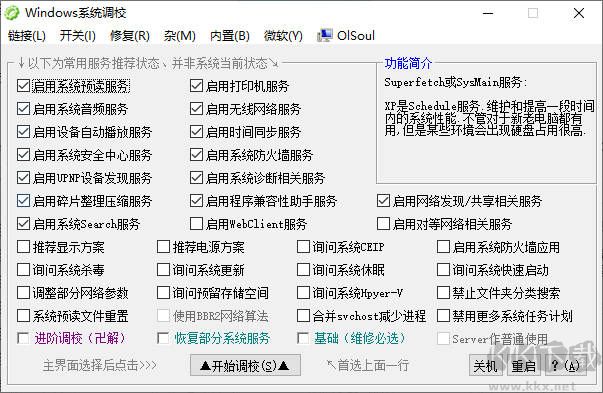Viewport: 603px width, 393px height.
Task: Uncheck 启用系统预读服务 checkbox
Action: [x=23, y=86]
